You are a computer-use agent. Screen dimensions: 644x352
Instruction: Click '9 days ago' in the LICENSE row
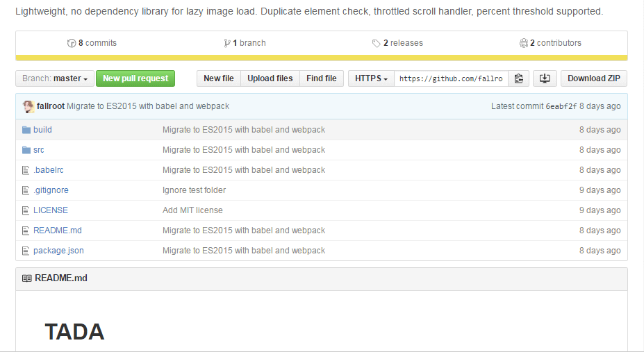[x=600, y=210]
